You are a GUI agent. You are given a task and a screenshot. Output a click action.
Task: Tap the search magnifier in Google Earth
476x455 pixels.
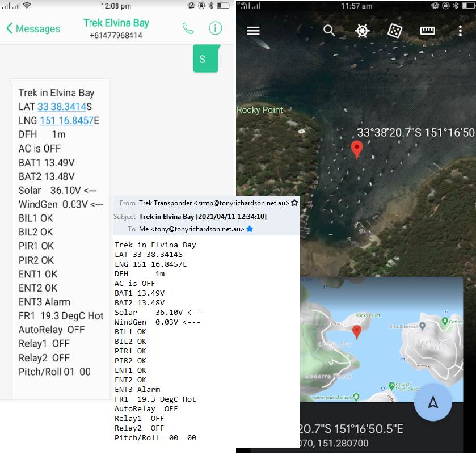[x=329, y=31]
